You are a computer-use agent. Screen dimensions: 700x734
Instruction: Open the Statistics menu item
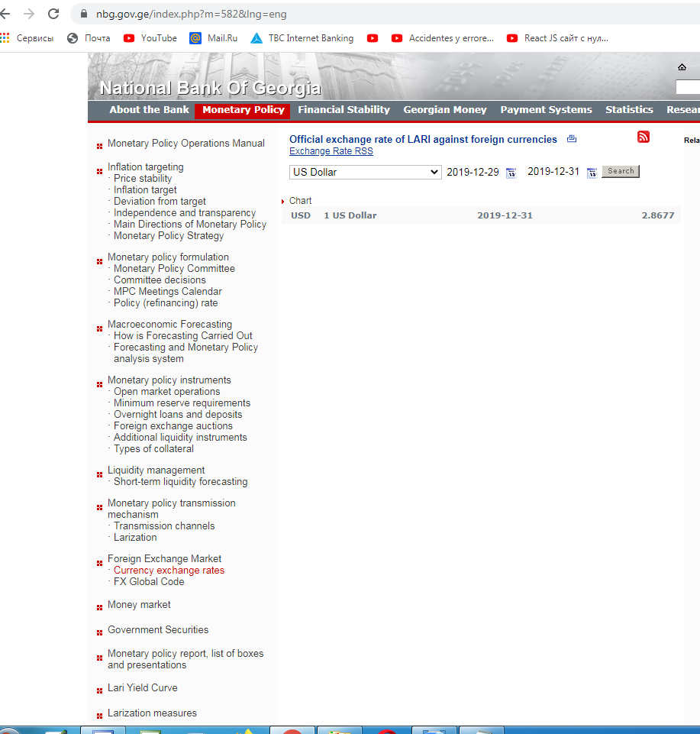[629, 110]
